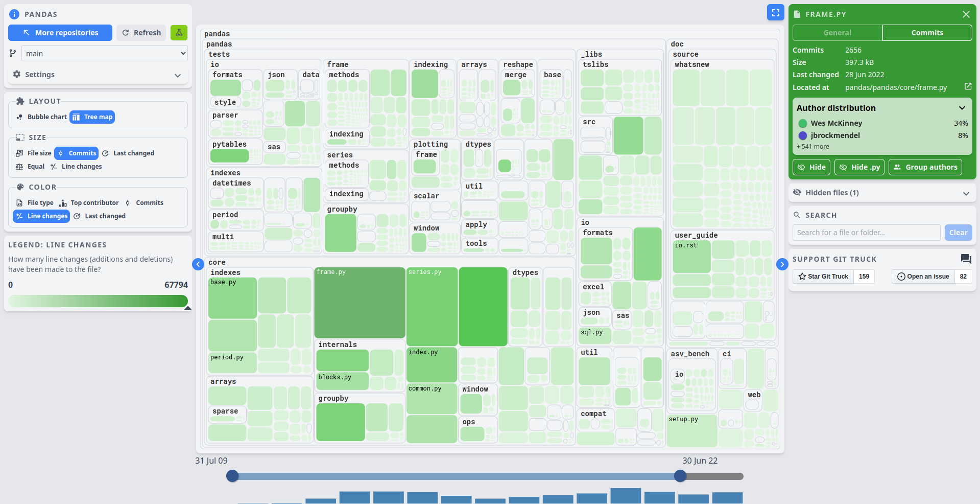Click the line changes legend gradient bar
980x504 pixels.
click(98, 301)
